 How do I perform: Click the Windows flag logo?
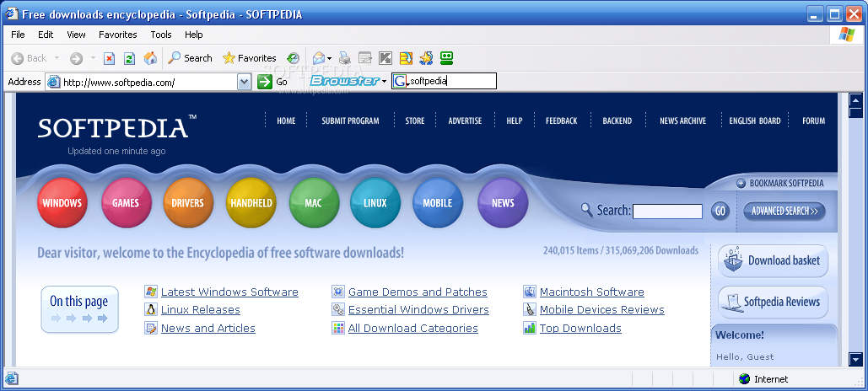click(846, 35)
